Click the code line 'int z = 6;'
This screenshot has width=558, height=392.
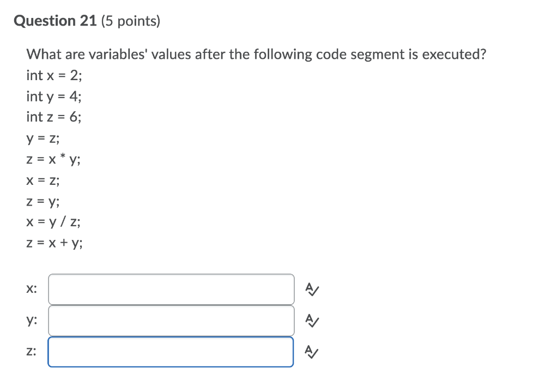tap(54, 117)
